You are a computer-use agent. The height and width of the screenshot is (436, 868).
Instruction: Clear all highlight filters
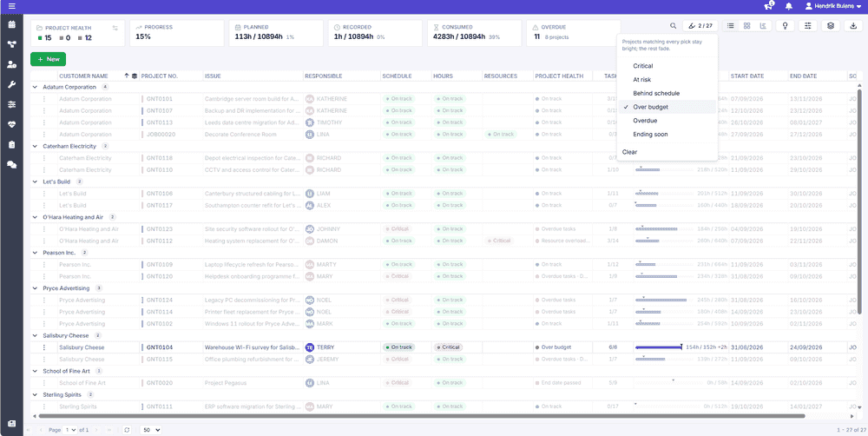pyautogui.click(x=667, y=152)
